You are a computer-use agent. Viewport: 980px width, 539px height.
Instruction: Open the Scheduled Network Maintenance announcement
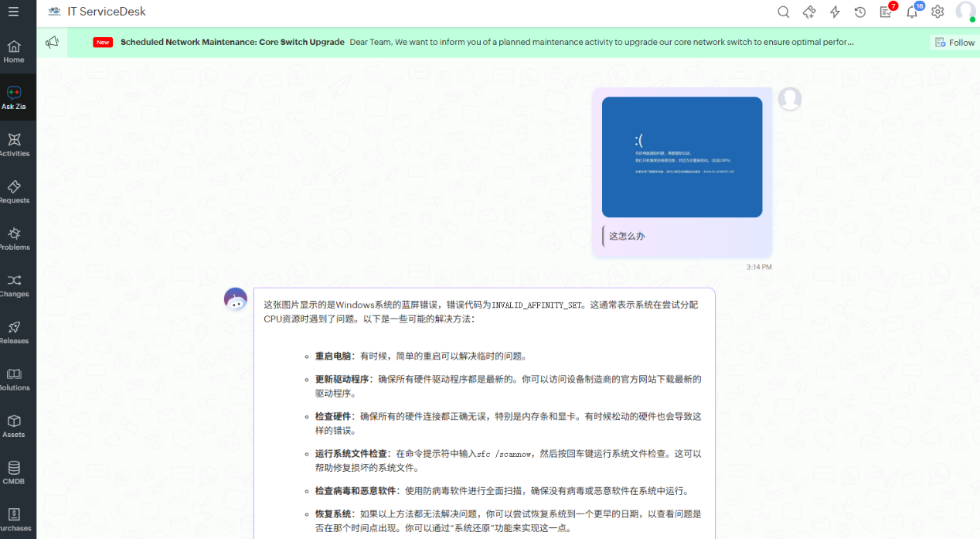[232, 42]
